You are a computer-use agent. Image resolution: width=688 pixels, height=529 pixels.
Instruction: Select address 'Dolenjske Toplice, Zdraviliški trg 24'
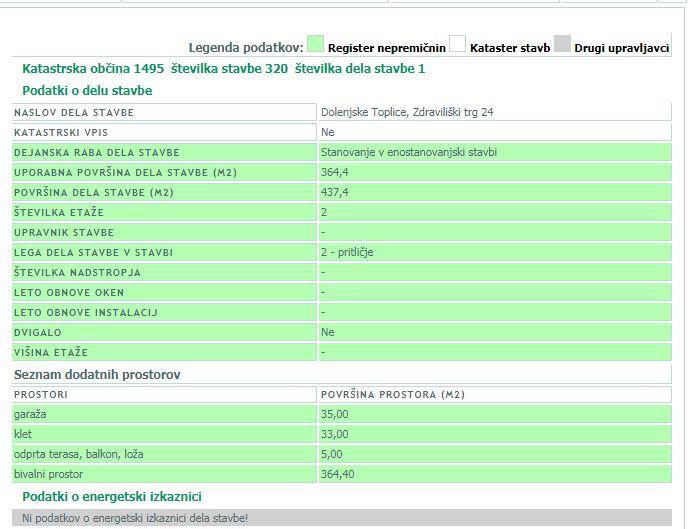click(x=407, y=112)
